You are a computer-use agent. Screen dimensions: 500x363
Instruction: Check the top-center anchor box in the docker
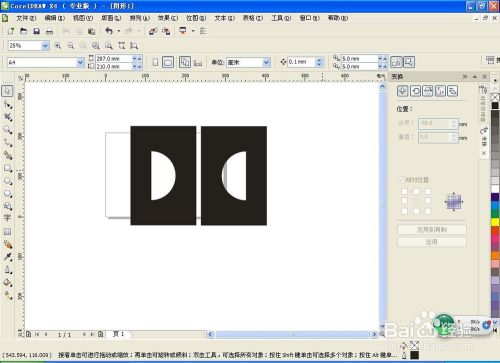416,191
